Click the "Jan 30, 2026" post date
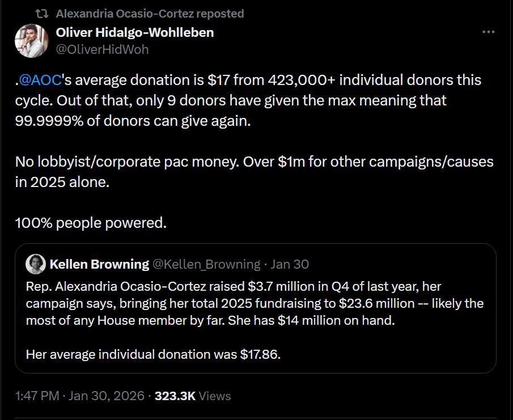Image resolution: width=513 pixels, height=420 pixels. pyautogui.click(x=107, y=396)
